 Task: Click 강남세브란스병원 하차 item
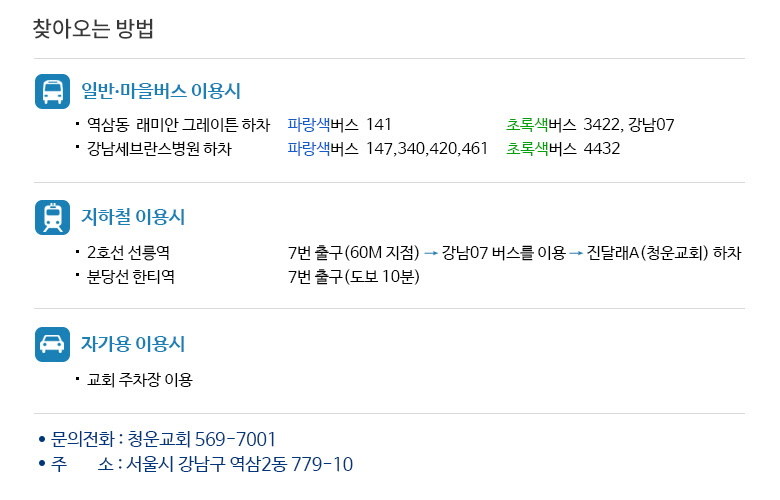pos(159,149)
